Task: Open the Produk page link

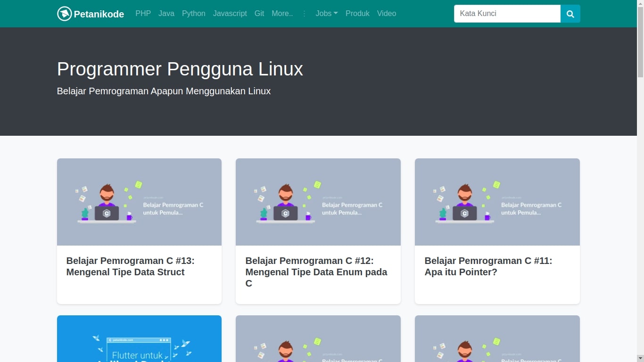Action: coord(357,14)
